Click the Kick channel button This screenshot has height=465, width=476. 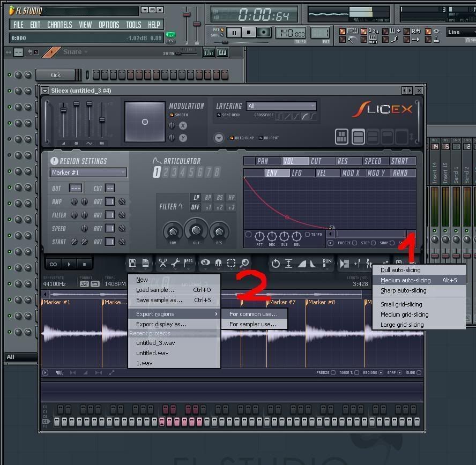[55, 75]
